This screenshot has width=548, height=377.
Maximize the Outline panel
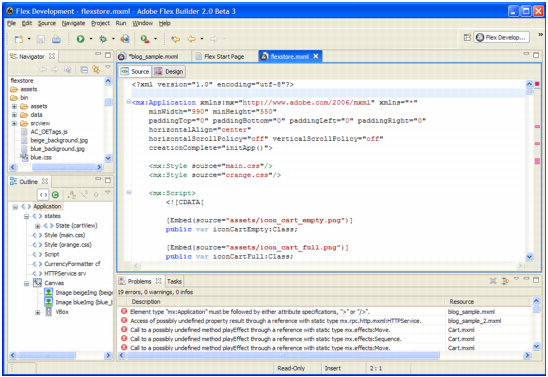(108, 180)
